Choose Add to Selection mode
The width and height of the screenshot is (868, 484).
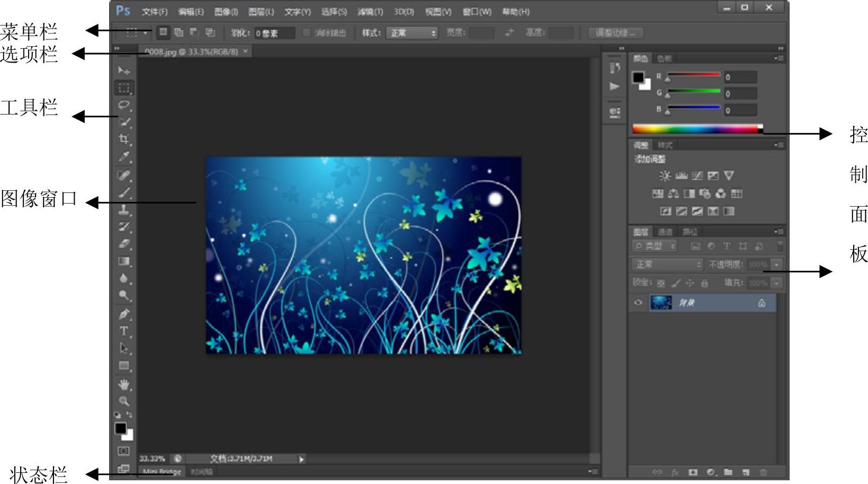coord(179,32)
